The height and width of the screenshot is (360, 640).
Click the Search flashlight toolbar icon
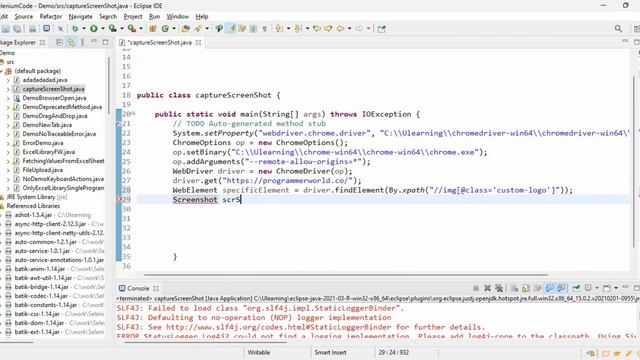(198, 29)
